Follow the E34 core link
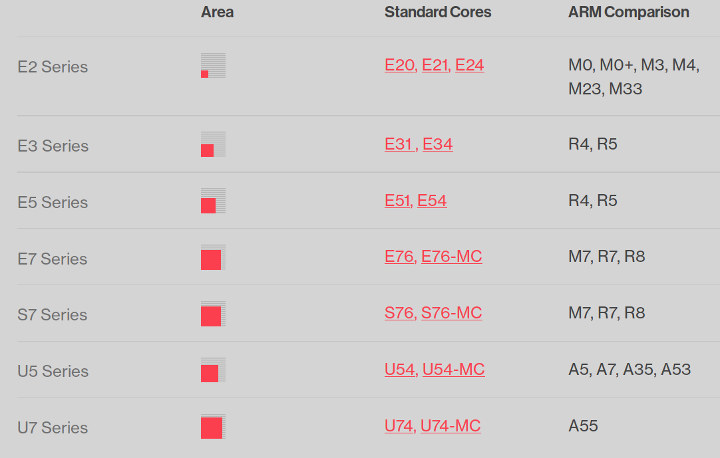Viewport: 720px width, 458px height. 438,144
